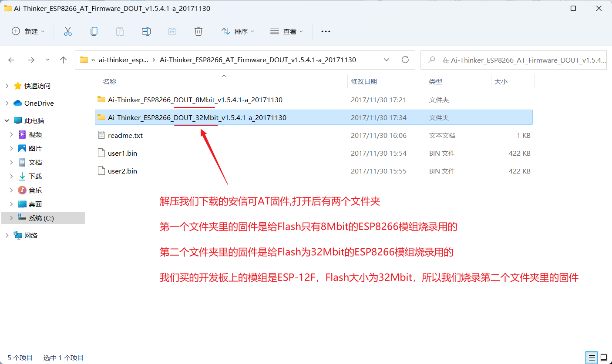Screen dimensions: 612x364
Task: Open the 新建 (New) dropdown
Action: (x=28, y=31)
